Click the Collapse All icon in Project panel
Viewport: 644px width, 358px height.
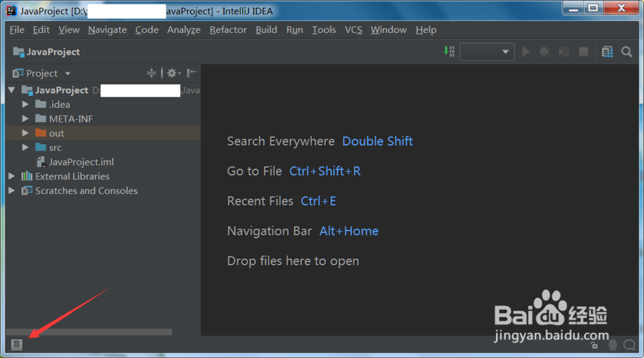[x=151, y=73]
